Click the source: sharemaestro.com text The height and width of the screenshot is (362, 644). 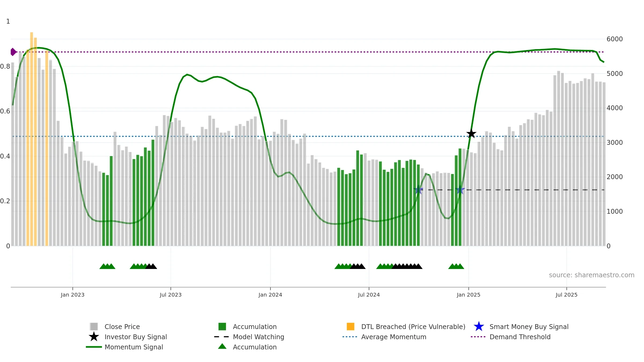click(x=592, y=275)
